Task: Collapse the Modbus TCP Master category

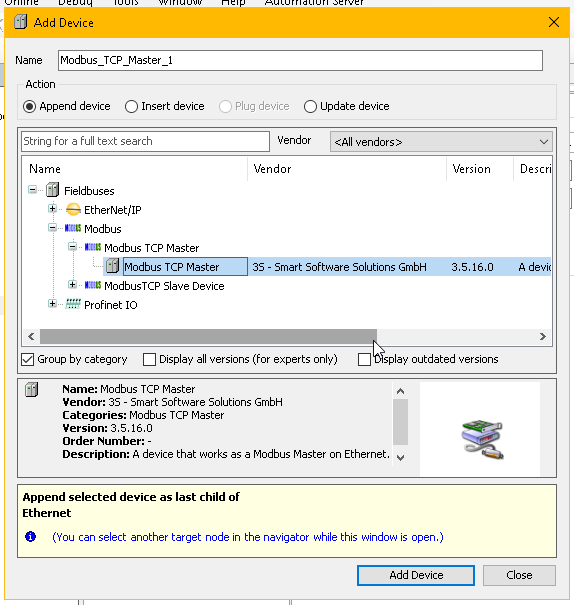Action: click(x=72, y=246)
